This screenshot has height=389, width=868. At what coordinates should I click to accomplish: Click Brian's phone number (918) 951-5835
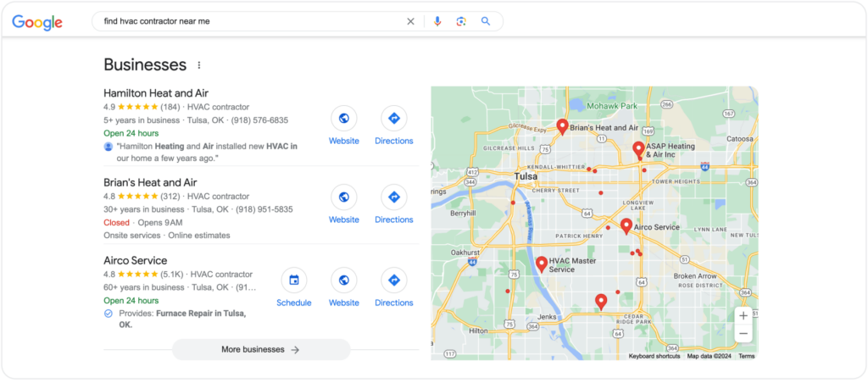coord(264,209)
